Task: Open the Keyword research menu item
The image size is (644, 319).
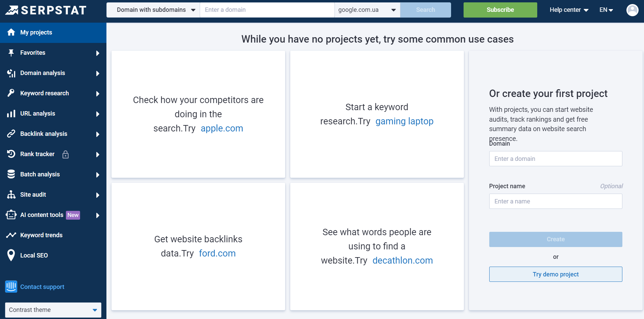Action: 53,93
